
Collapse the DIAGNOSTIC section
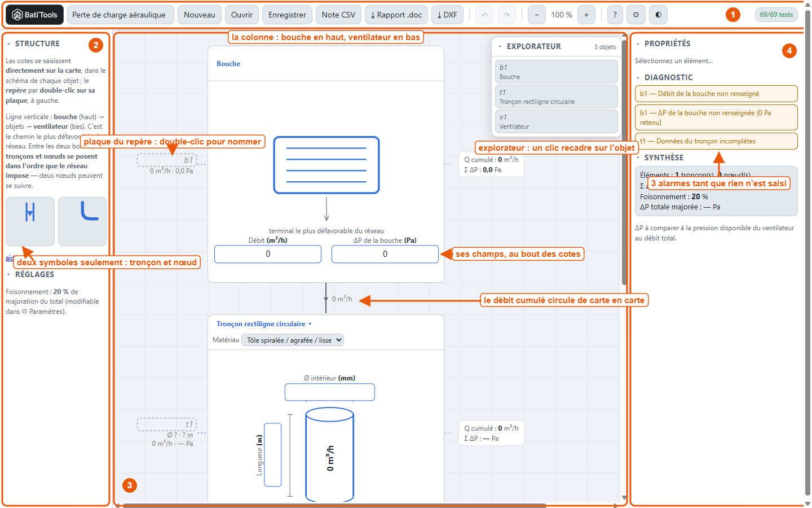click(x=638, y=77)
